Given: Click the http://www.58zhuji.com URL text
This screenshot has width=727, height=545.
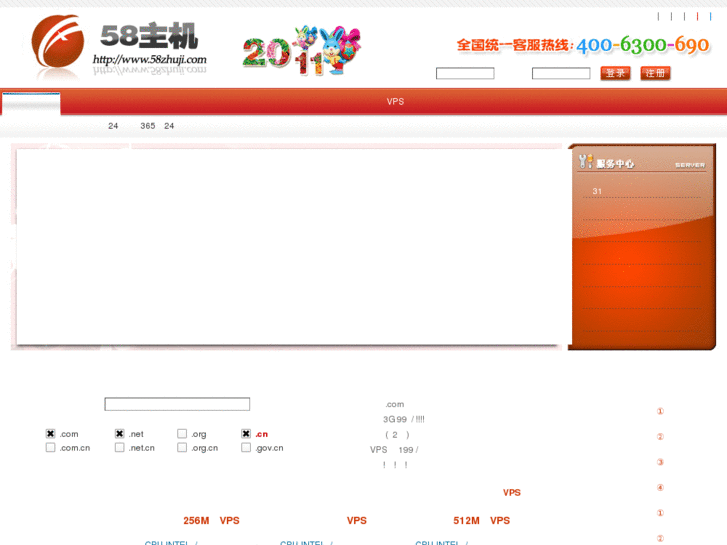Looking at the screenshot, I should [150, 59].
